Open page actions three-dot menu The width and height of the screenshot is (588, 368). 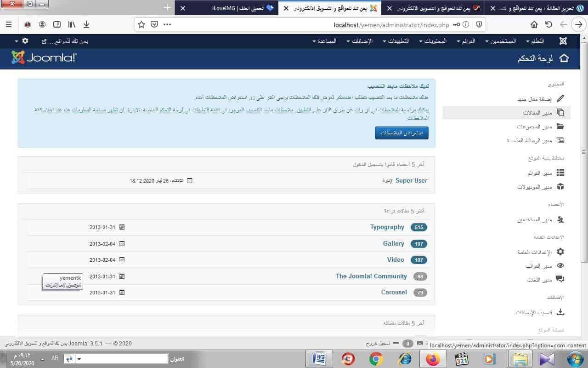(x=167, y=24)
